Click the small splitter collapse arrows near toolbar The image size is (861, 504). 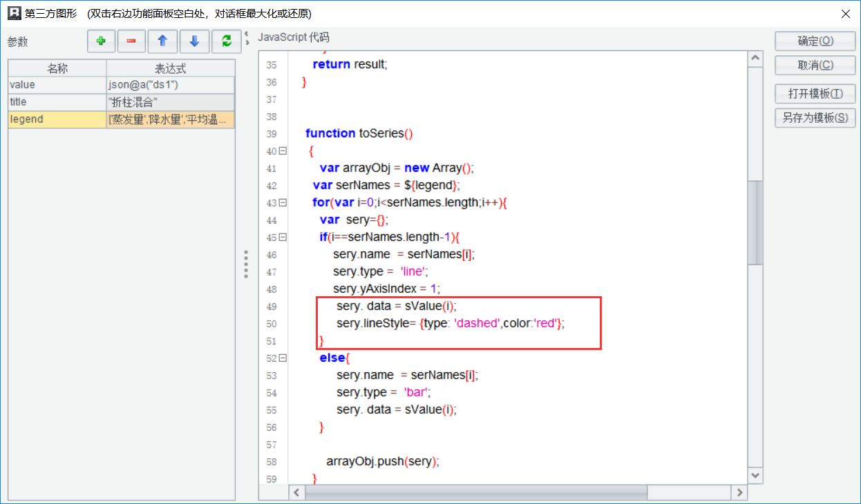[247, 37]
